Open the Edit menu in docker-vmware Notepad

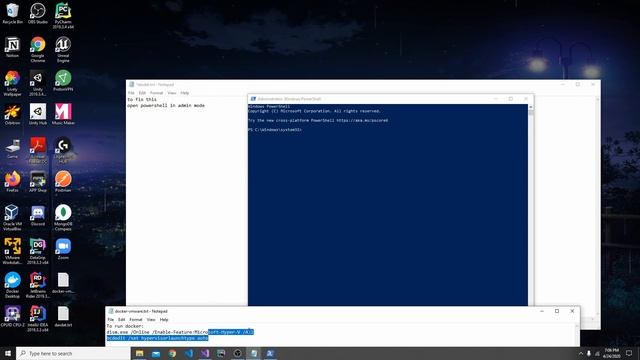point(122,320)
